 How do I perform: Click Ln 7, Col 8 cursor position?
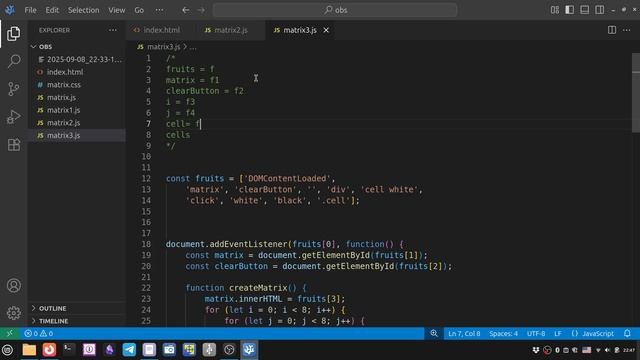464,333
